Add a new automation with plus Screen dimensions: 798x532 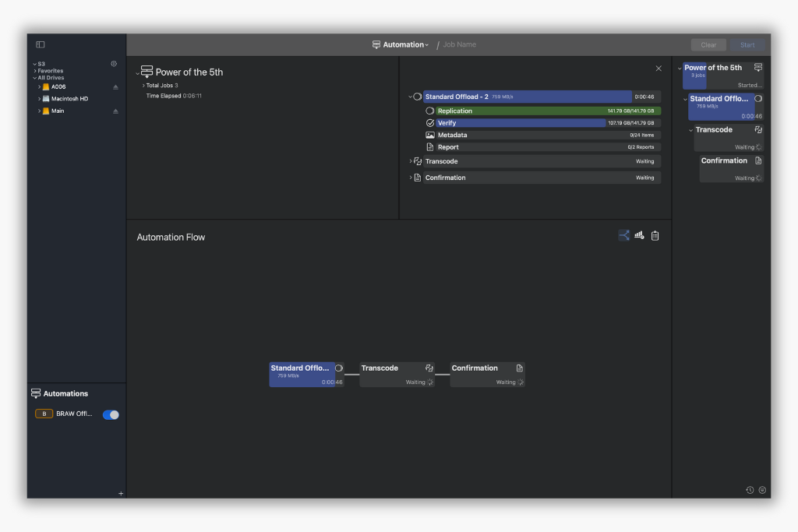(121, 493)
